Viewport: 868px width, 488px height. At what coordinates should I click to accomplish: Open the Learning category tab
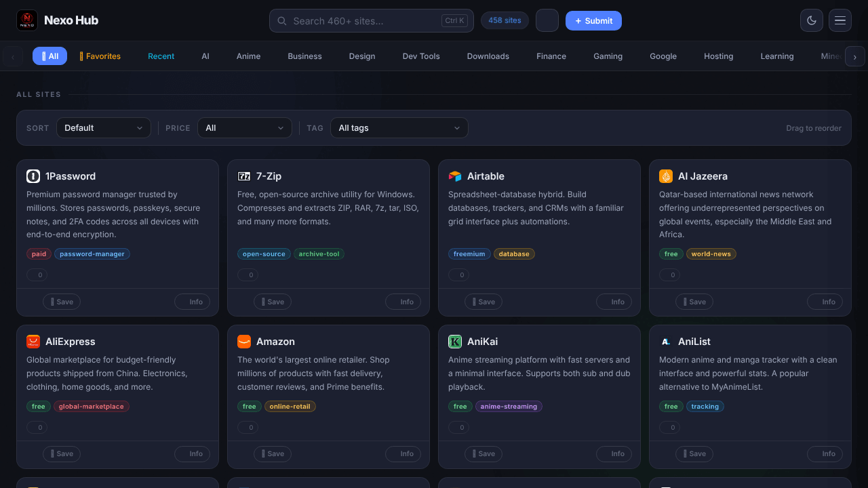click(x=777, y=56)
